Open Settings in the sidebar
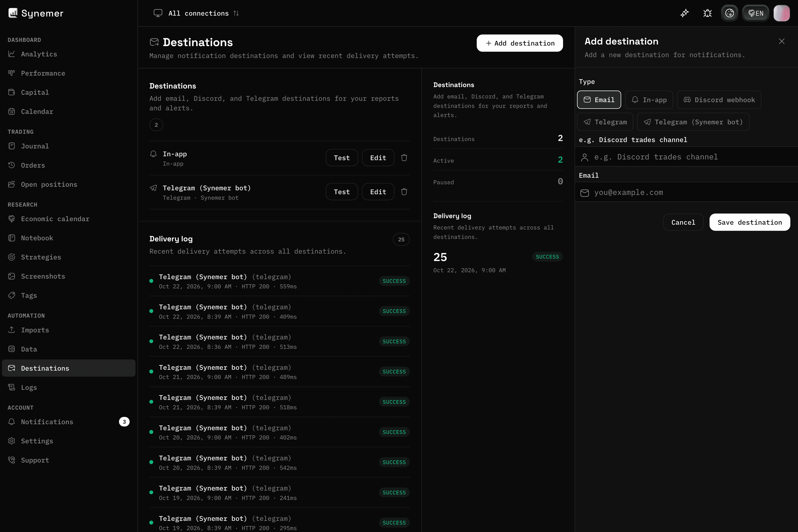 click(x=69, y=441)
